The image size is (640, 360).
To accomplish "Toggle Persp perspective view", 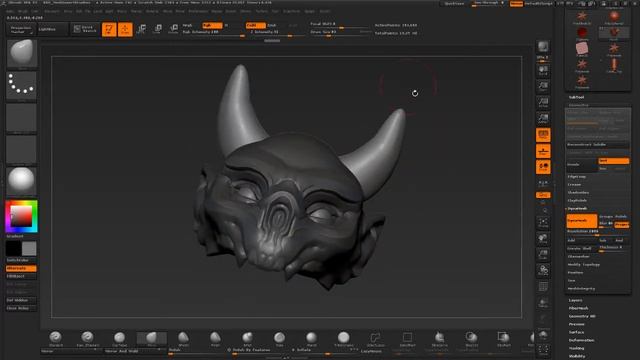I will pyautogui.click(x=543, y=135).
